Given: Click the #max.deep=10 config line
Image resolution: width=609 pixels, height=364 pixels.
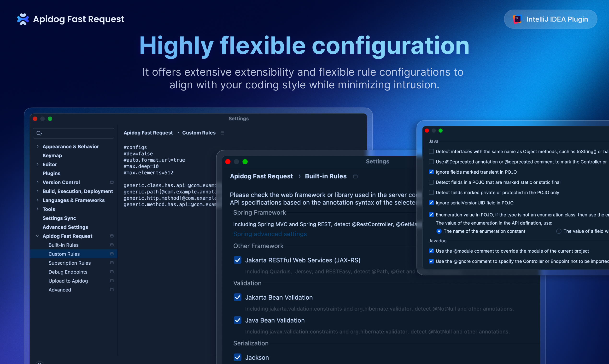Looking at the screenshot, I should point(141,166).
